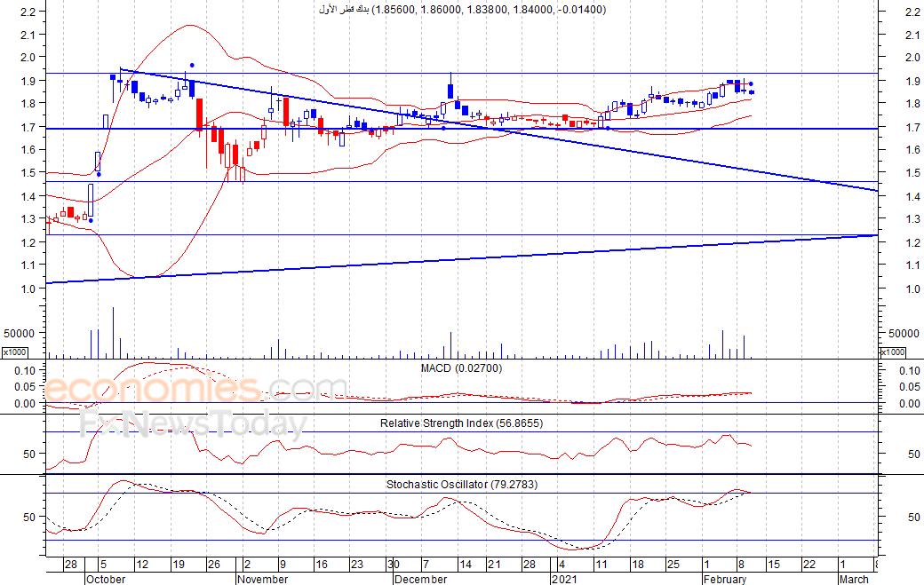The image size is (924, 585).
Task: Click the MACD (0.02700) indicator label
Action: (x=461, y=368)
